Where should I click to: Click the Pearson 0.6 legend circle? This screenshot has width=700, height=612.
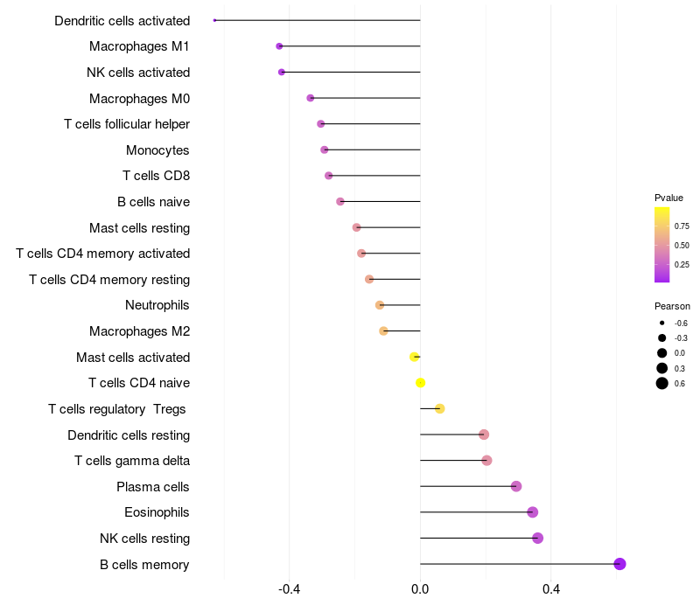click(661, 383)
